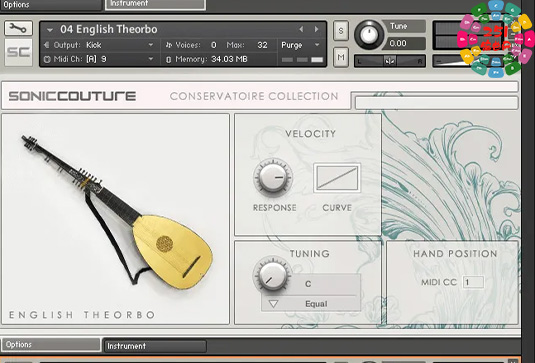Click the Voices count 0 value

tap(214, 45)
